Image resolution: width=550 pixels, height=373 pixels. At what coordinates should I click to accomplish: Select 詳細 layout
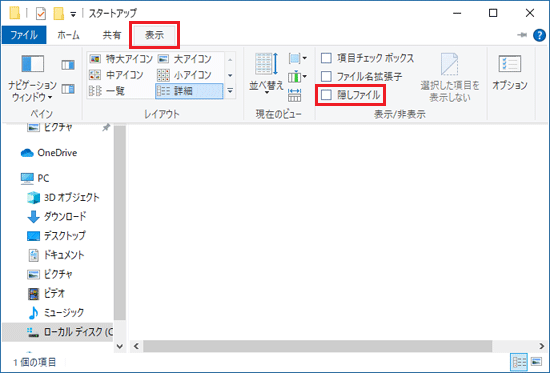189,91
